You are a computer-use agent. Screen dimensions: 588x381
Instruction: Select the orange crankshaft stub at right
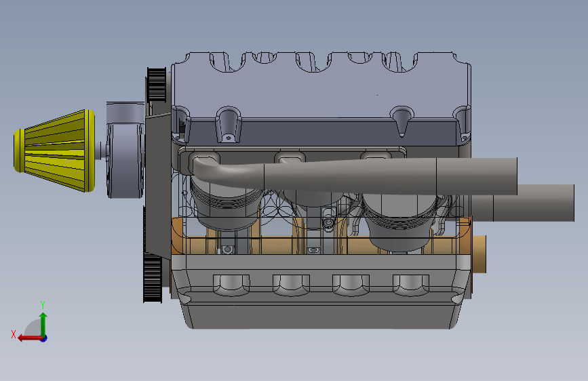479,254
